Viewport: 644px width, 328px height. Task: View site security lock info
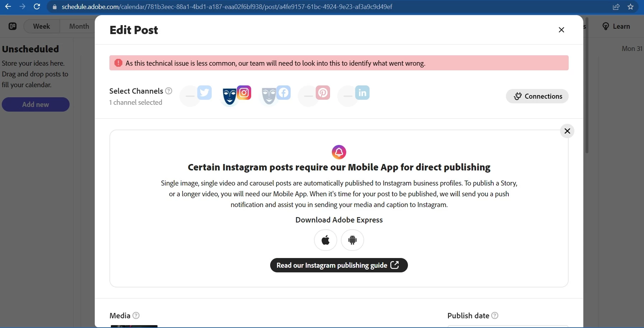[x=55, y=7]
